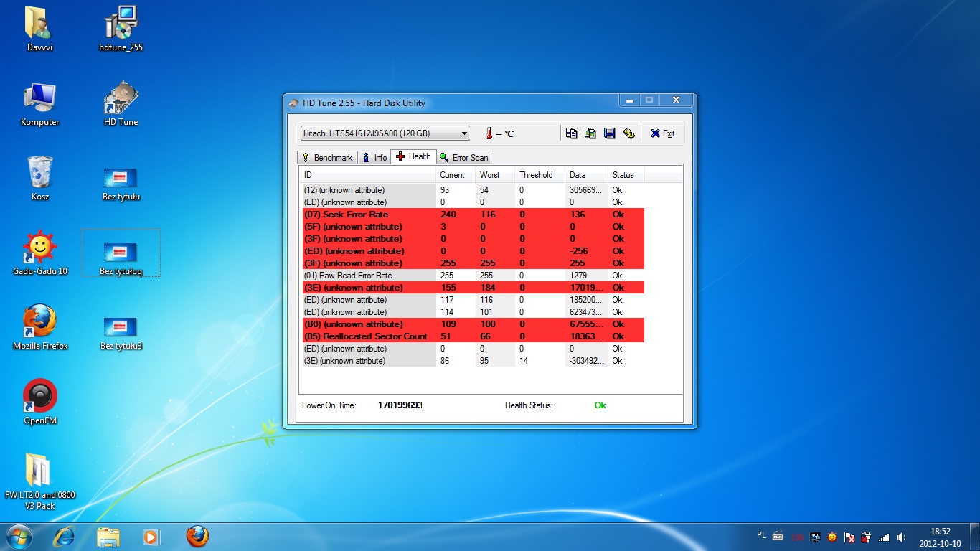Select the "(07) Seek Error Rate" row
The height and width of the screenshot is (551, 980).
(x=472, y=215)
